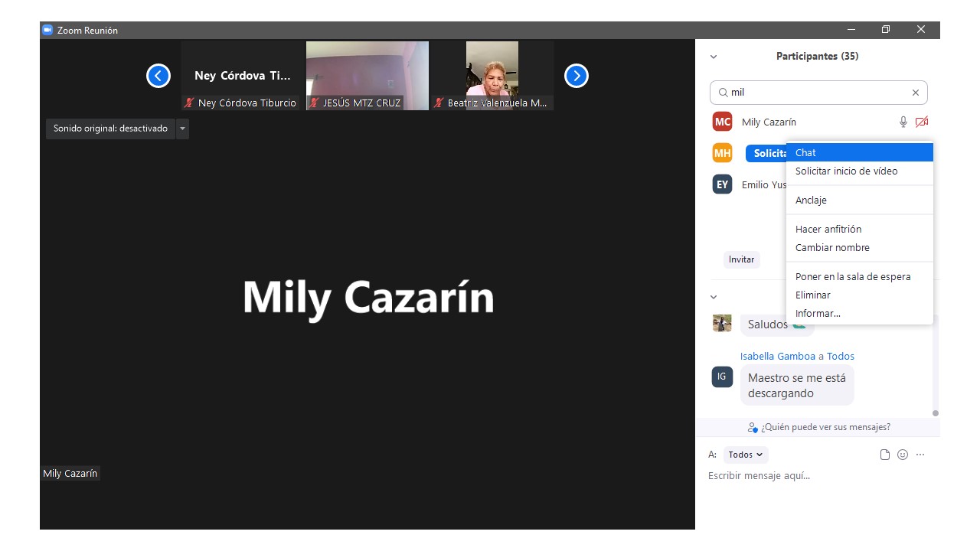
Task: Clear the participant search with the X
Action: tap(915, 93)
